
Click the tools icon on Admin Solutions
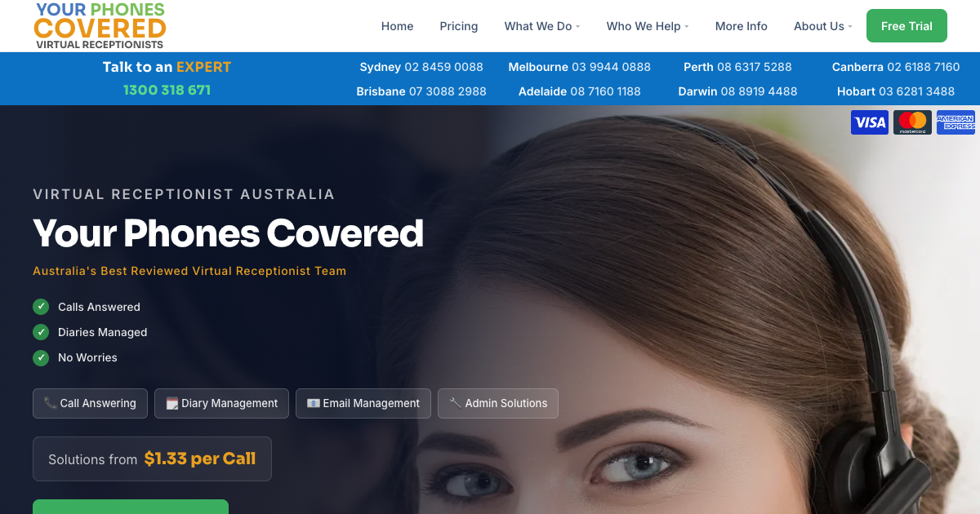(455, 402)
